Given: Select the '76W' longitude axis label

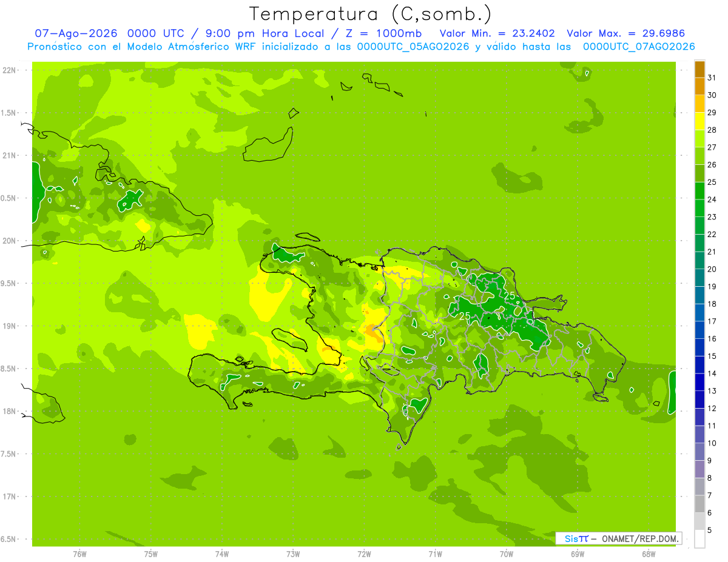Looking at the screenshot, I should click(79, 554).
